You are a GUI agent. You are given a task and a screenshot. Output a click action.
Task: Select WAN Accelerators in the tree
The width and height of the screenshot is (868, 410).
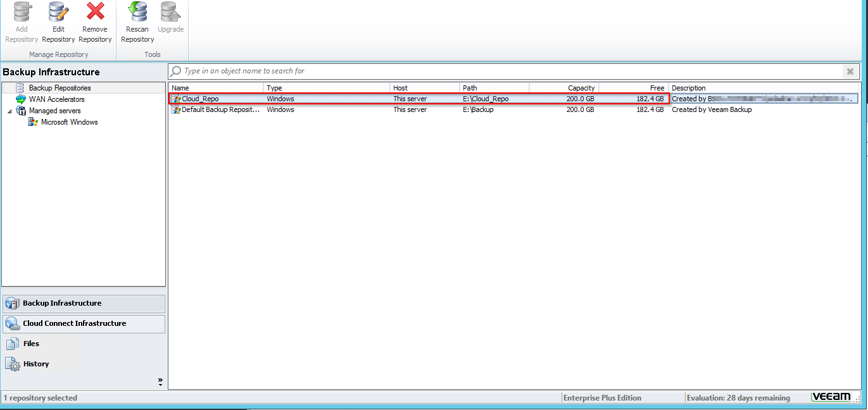(x=56, y=99)
